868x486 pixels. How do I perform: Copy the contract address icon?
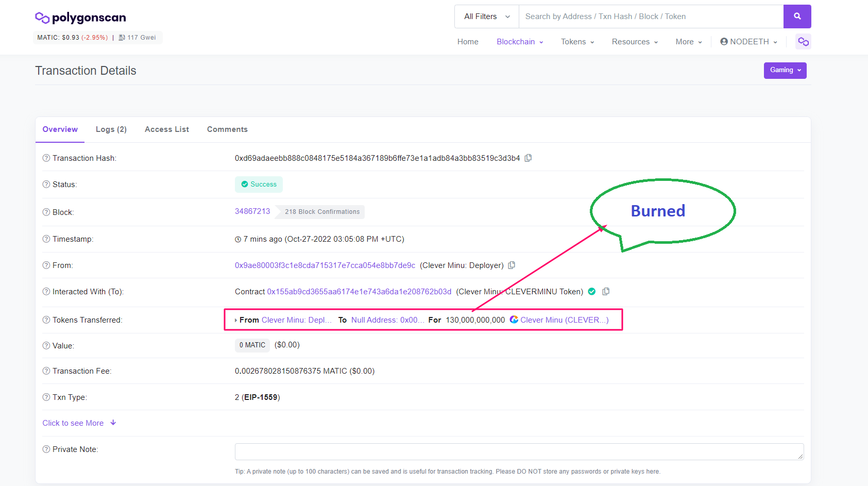tap(606, 292)
